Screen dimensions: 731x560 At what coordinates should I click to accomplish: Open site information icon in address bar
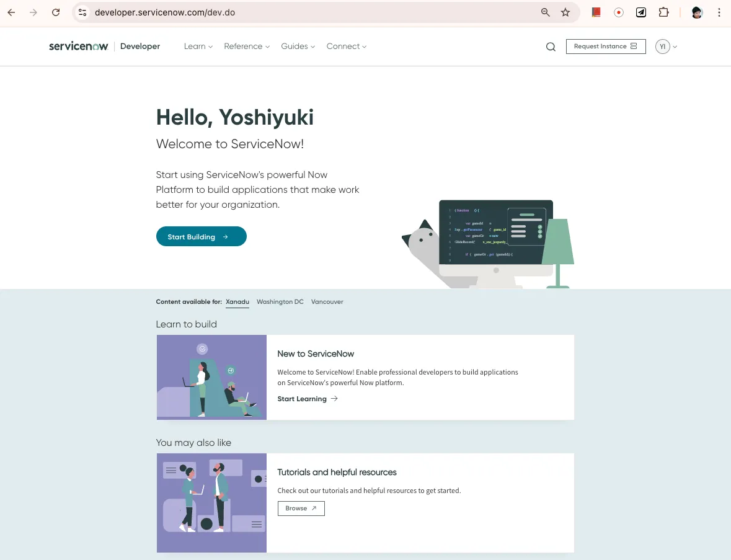(82, 12)
